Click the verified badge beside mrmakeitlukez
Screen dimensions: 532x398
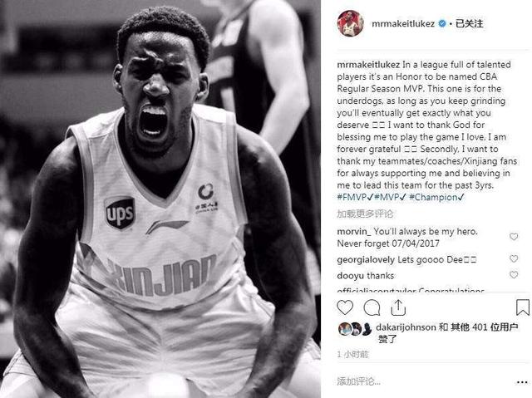[442, 23]
